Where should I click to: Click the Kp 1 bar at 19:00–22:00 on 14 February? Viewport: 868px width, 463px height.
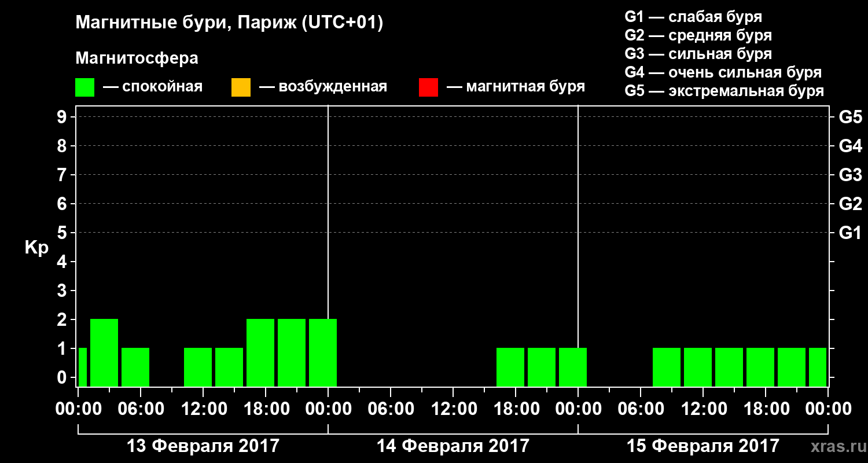[x=542, y=367]
